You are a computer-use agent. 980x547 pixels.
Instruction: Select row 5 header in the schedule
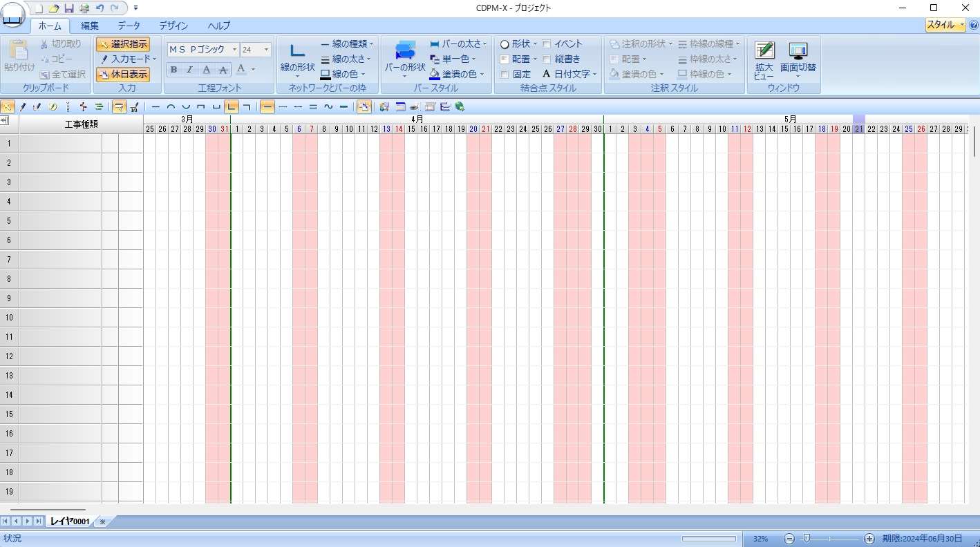pyautogui.click(x=10, y=221)
